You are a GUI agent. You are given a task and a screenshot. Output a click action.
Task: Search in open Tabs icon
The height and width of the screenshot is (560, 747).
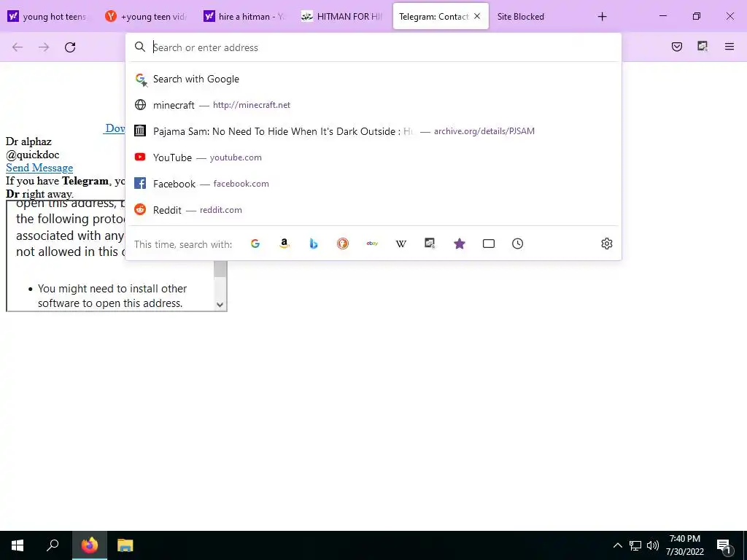[x=488, y=244]
